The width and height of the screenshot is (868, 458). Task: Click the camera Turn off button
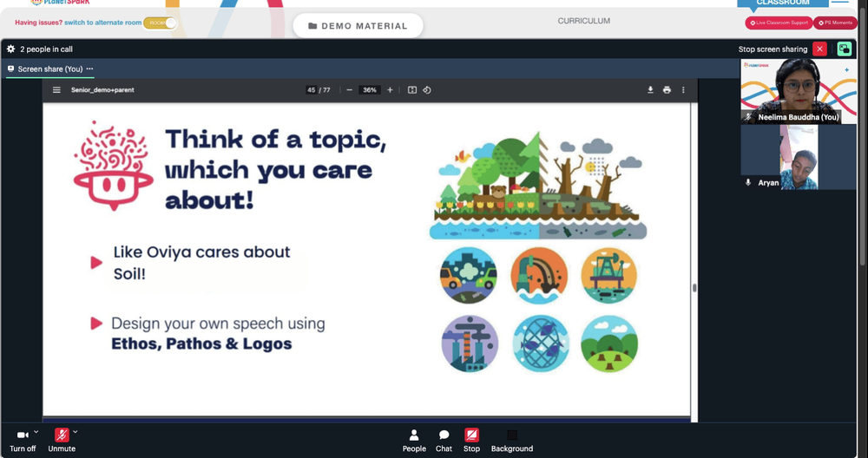click(x=23, y=441)
